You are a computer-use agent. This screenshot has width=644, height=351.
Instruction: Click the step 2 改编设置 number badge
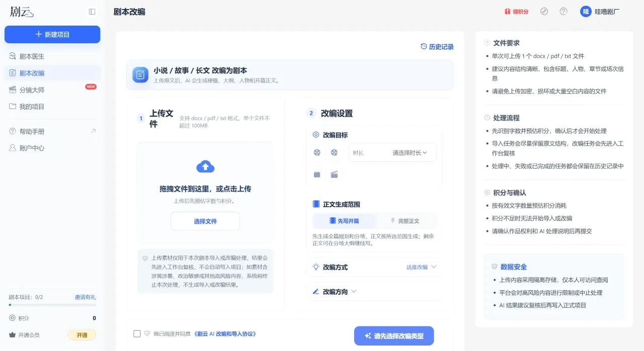click(x=311, y=113)
